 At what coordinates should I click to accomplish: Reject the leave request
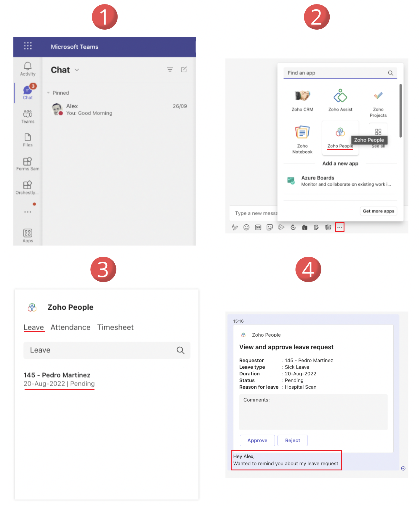pos(292,441)
